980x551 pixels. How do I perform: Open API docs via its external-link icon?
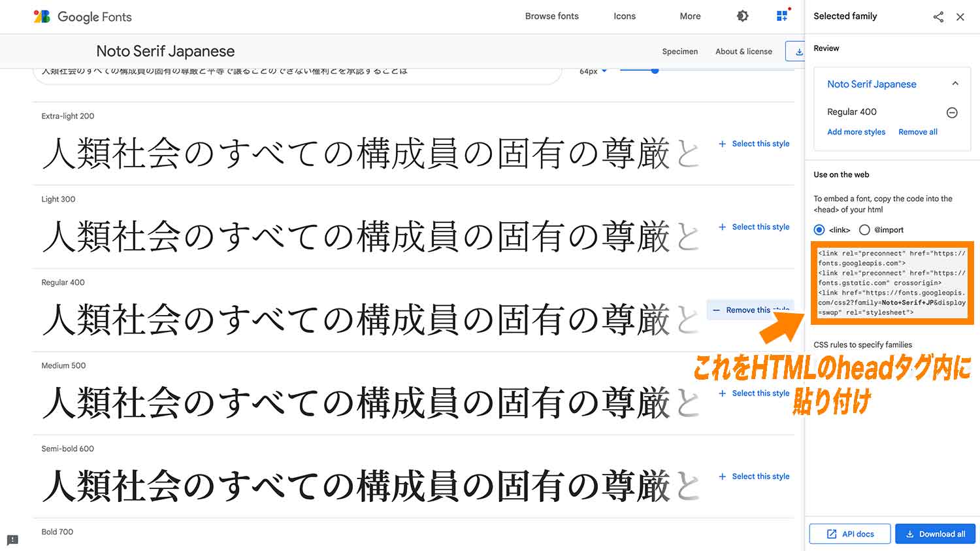click(x=849, y=533)
